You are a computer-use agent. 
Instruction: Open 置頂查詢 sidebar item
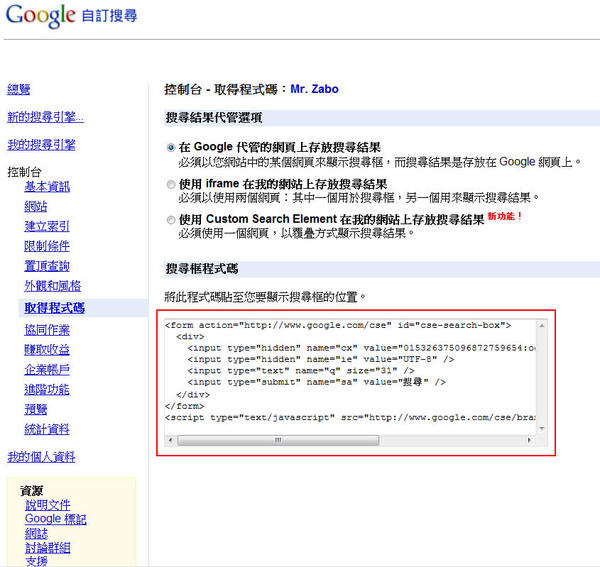pyautogui.click(x=47, y=266)
